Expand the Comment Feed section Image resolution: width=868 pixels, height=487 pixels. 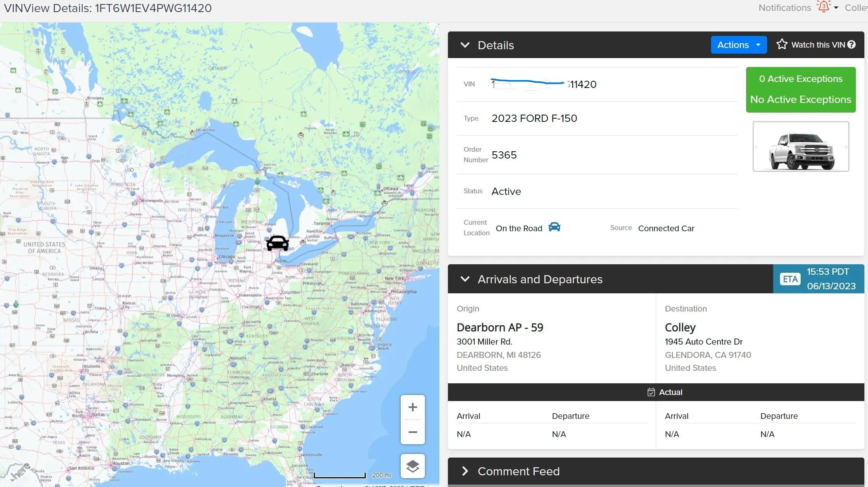click(465, 471)
